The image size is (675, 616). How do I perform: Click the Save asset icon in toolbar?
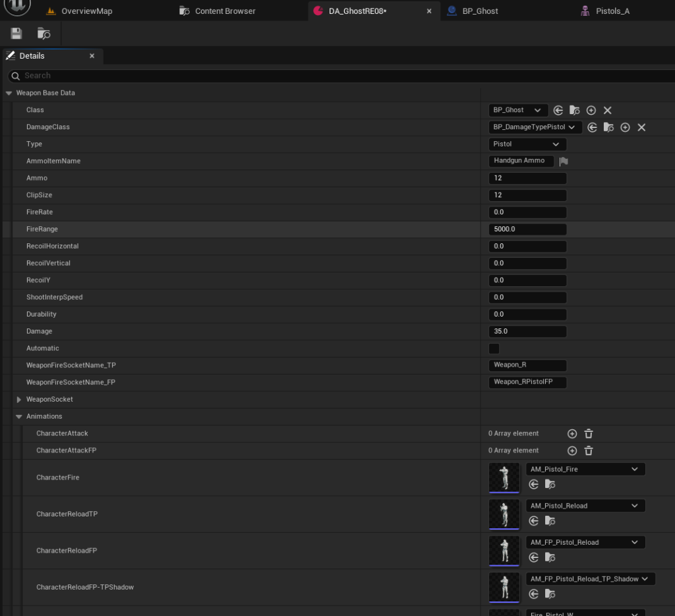point(16,34)
